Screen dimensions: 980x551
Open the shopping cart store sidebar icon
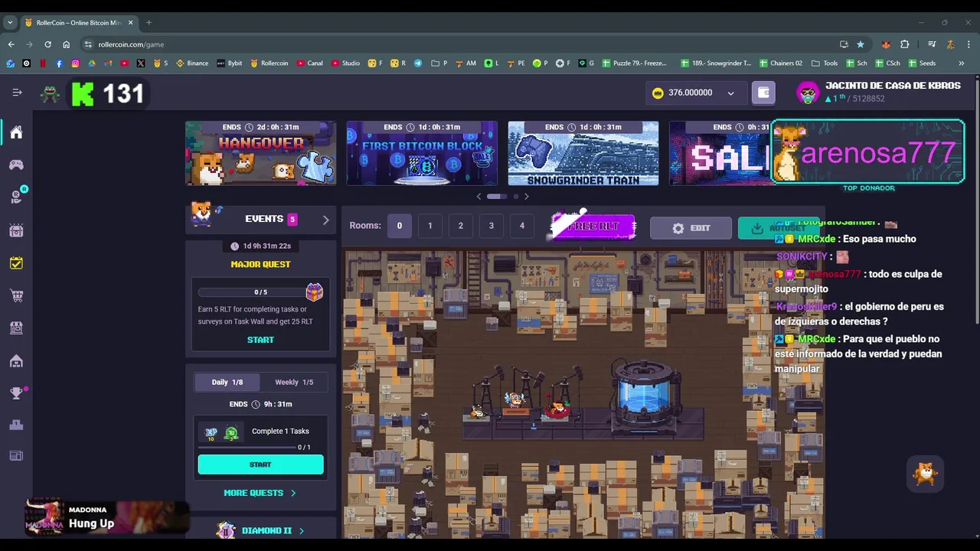tap(16, 295)
